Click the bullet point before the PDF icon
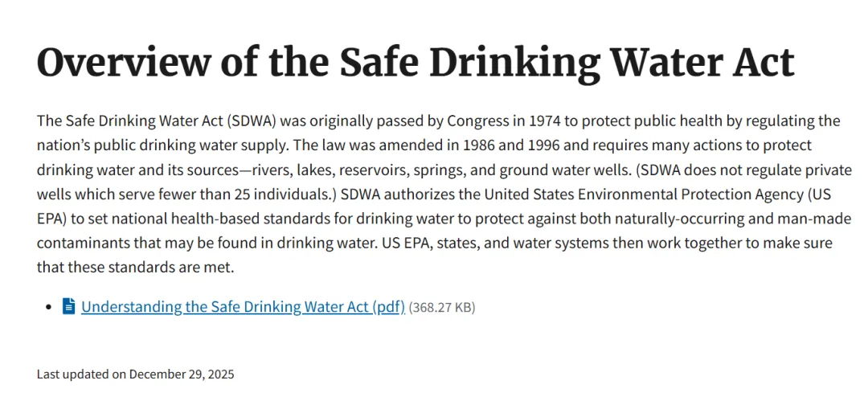This screenshot has height=397, width=868. point(49,307)
